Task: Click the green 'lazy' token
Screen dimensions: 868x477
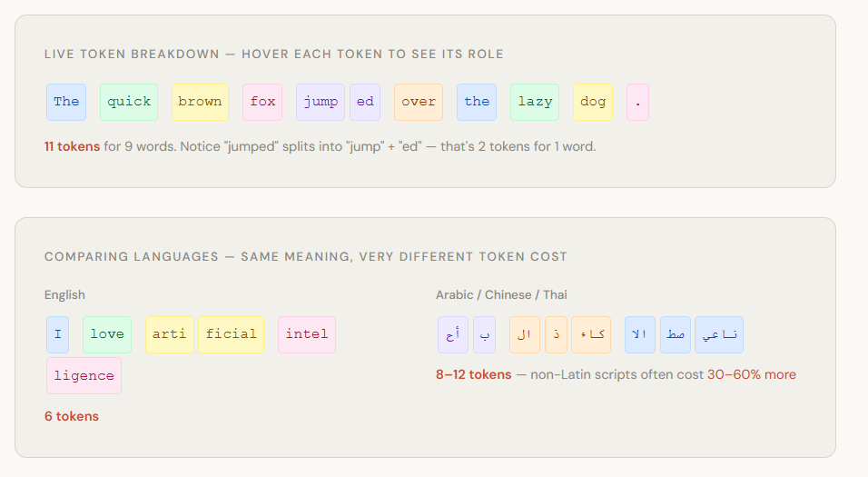Action: click(535, 102)
